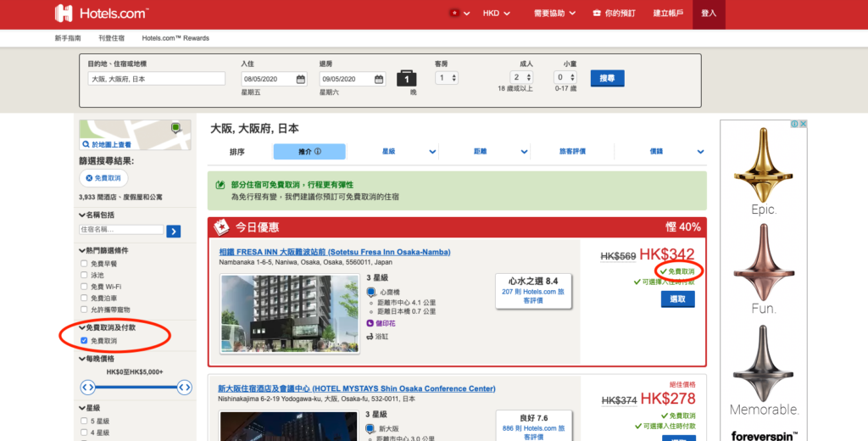This screenshot has width=868, height=441.
Task: Close the ad with the X icon
Action: point(803,124)
